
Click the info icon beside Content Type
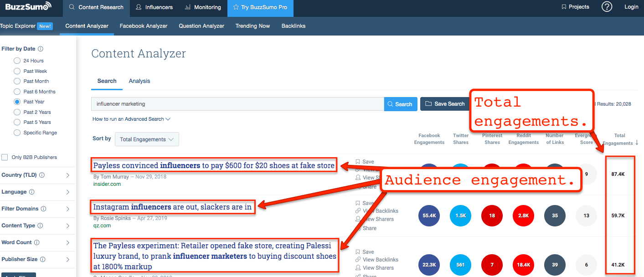tap(40, 226)
